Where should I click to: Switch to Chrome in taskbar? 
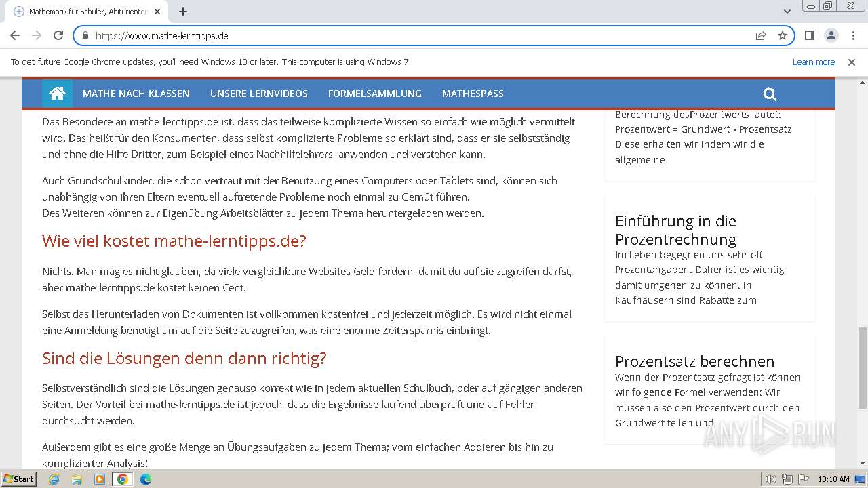click(x=122, y=479)
